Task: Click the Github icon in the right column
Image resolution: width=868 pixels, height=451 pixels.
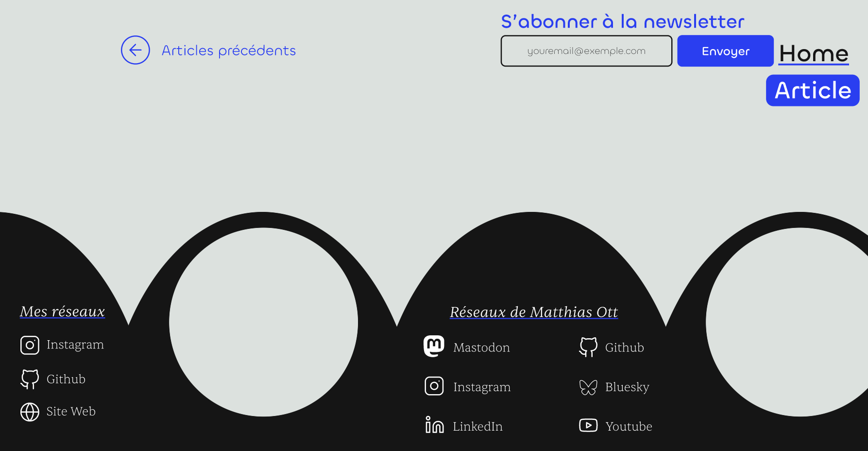Action: [589, 347]
